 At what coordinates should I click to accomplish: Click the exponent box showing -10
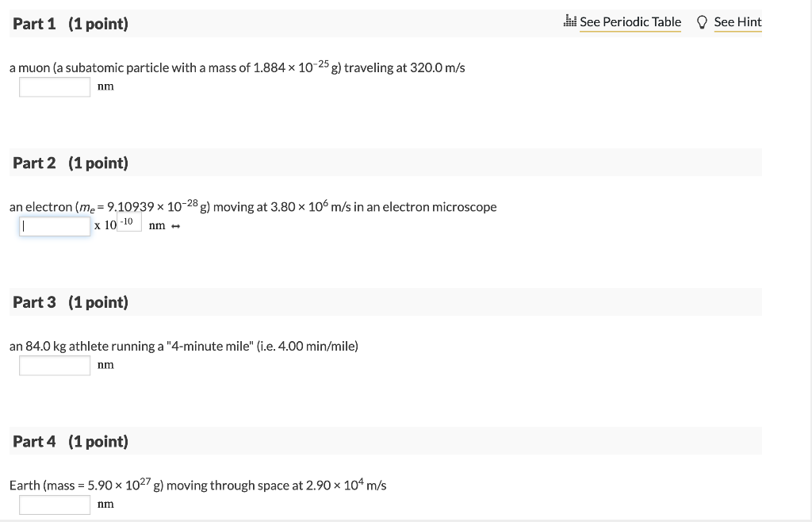pos(128,221)
